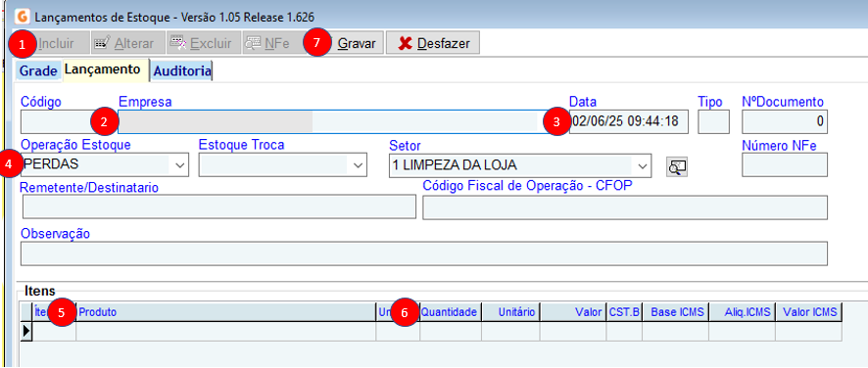Viewport: 868px width, 368px height.
Task: Undo changes with the Desfazer button
Action: (433, 43)
